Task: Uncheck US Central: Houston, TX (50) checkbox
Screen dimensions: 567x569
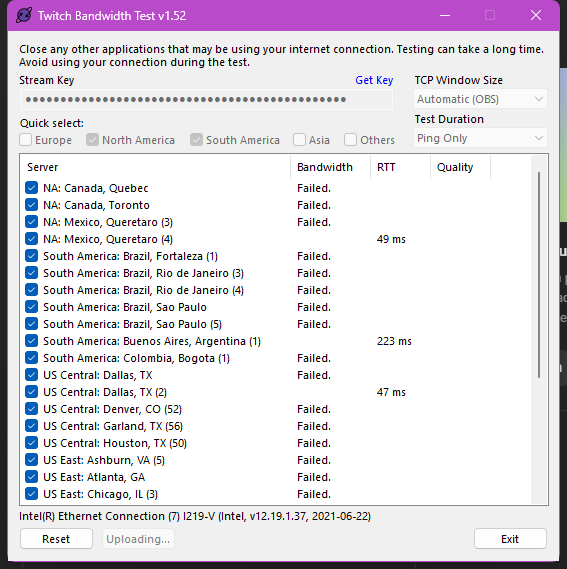Action: 32,443
